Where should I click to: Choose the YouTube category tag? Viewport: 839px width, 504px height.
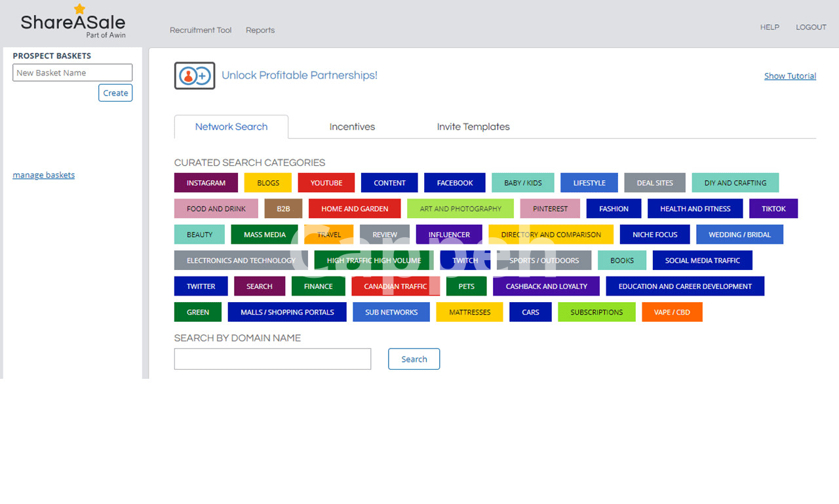tap(326, 183)
